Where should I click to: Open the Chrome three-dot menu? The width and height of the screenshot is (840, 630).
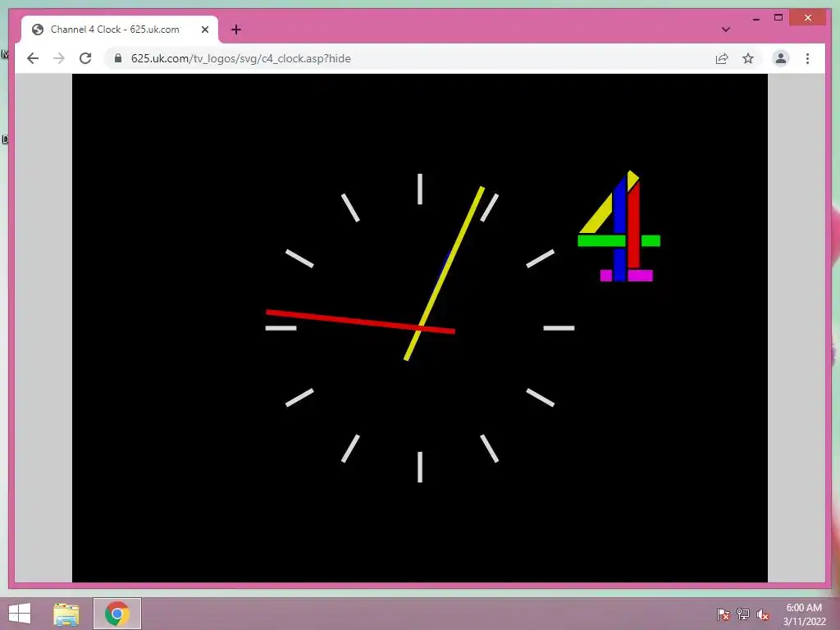[x=807, y=58]
